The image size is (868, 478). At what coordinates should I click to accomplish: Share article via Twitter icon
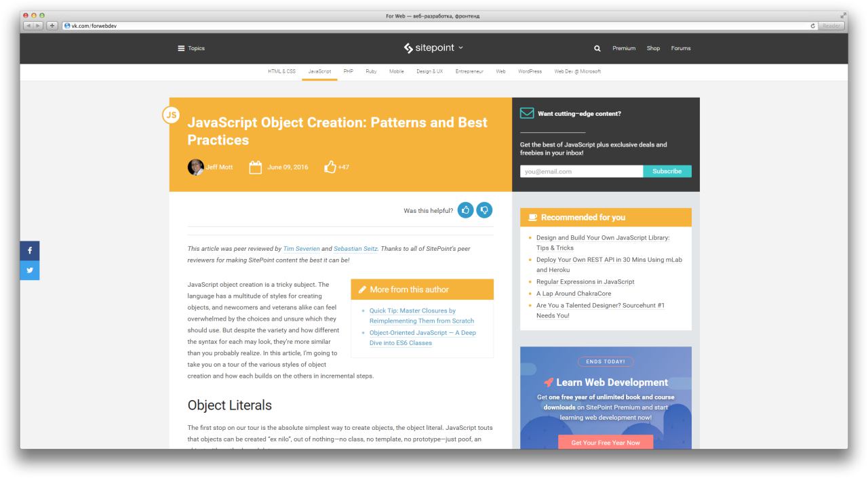click(29, 270)
